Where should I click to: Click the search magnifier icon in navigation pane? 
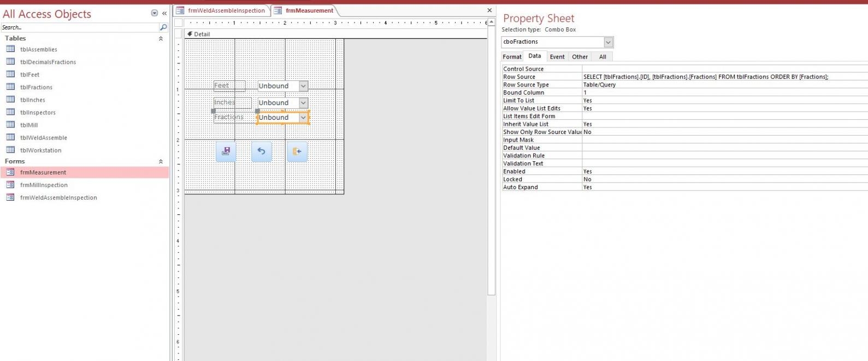pos(163,27)
